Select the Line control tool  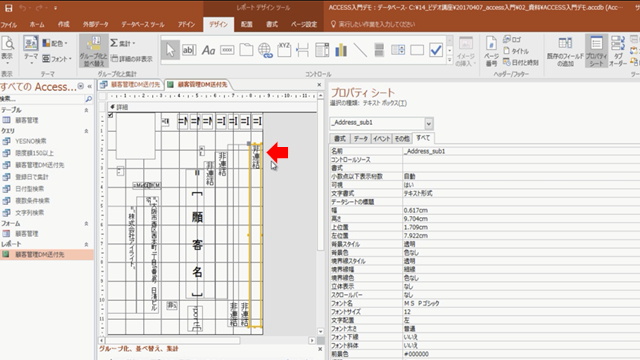tap(360, 50)
